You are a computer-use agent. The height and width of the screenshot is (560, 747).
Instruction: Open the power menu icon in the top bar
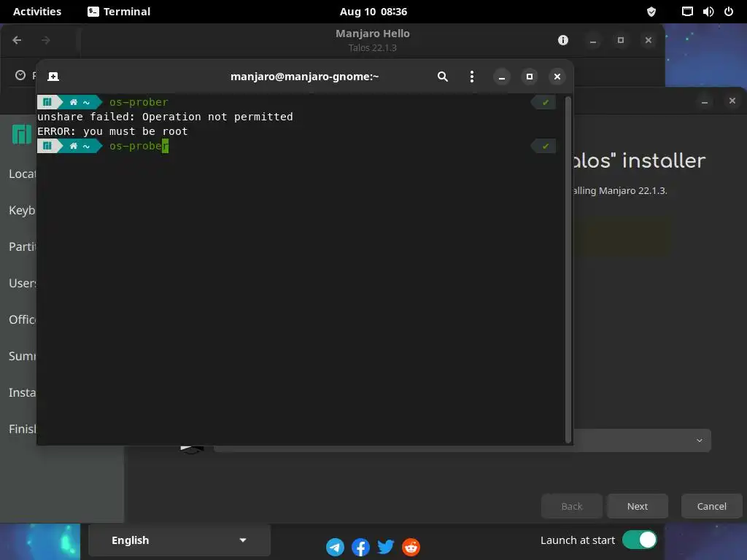729,12
